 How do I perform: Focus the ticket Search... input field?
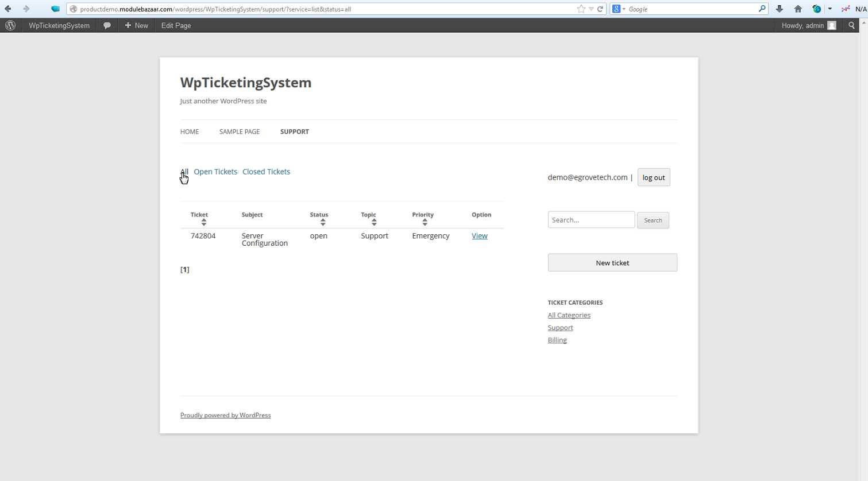591,220
